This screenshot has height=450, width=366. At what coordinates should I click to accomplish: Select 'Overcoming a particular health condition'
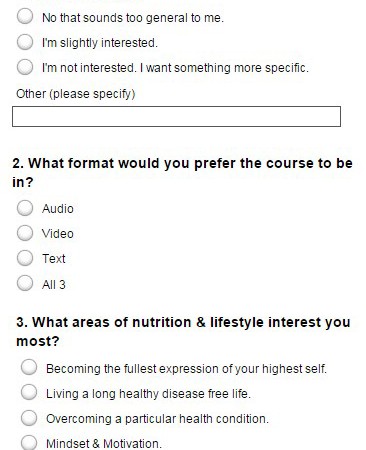[x=29, y=418]
